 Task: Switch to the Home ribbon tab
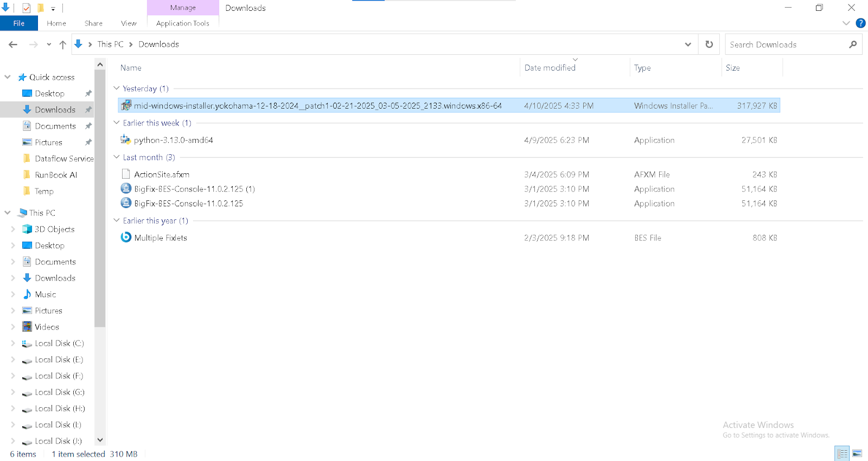point(56,23)
